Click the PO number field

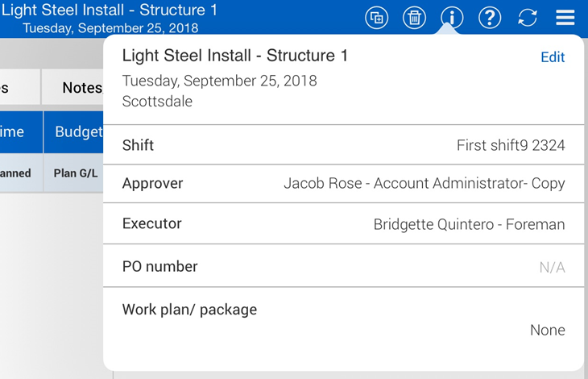point(343,267)
